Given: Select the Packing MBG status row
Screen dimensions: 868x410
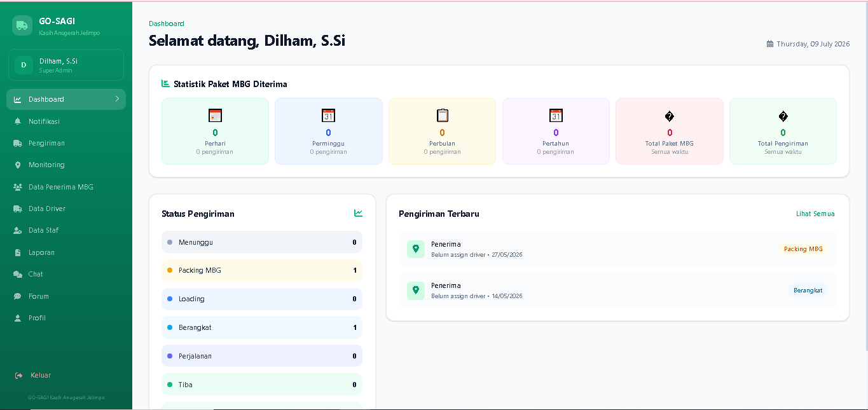Looking at the screenshot, I should (x=262, y=270).
